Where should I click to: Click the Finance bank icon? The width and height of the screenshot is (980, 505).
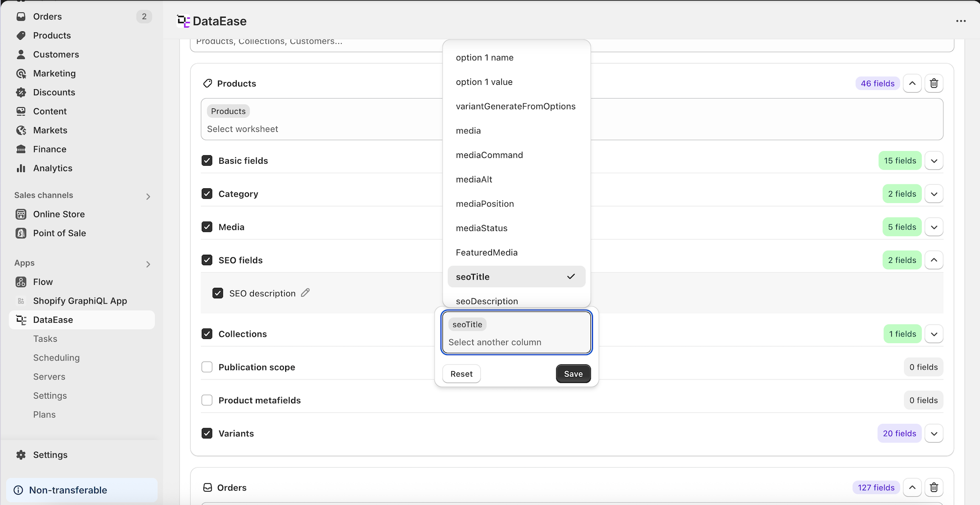(x=21, y=149)
